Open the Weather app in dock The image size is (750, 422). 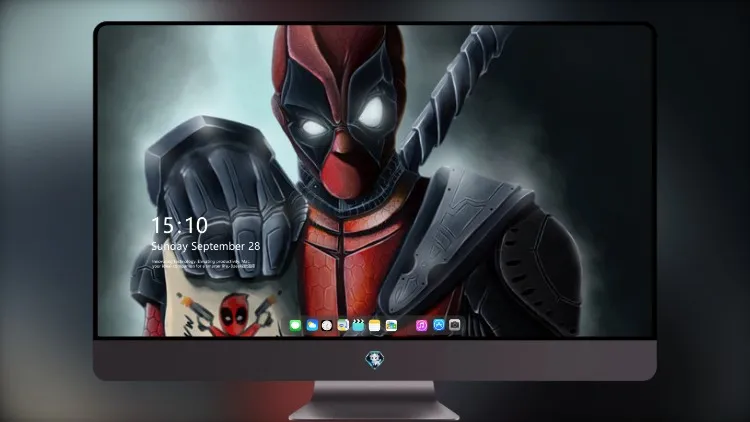point(312,326)
